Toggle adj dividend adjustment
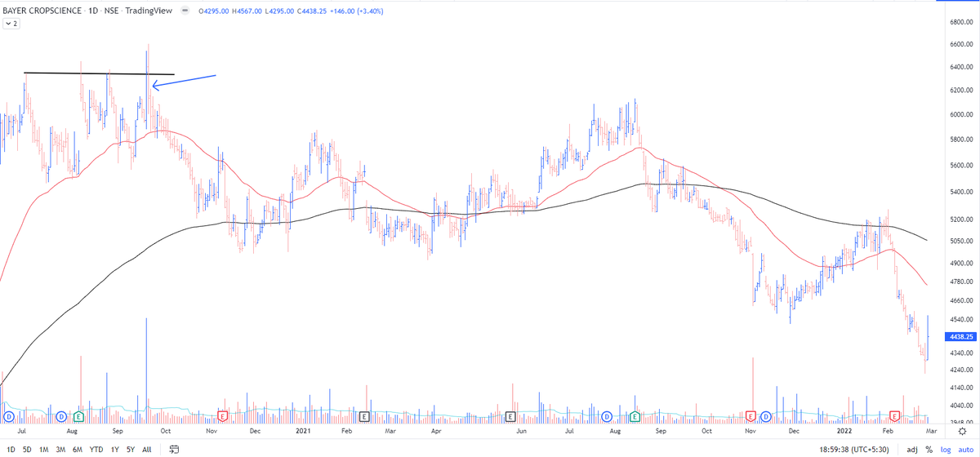The width and height of the screenshot is (980, 457). pyautogui.click(x=911, y=449)
